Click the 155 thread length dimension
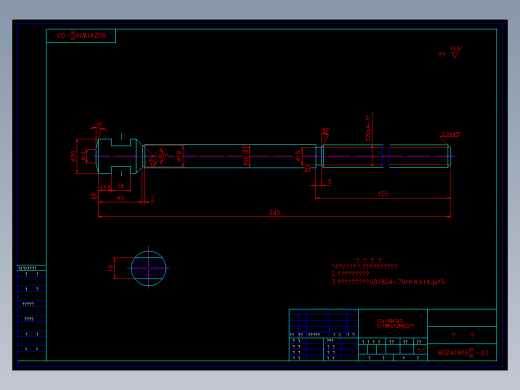This screenshot has width=520, height=390. (x=383, y=194)
